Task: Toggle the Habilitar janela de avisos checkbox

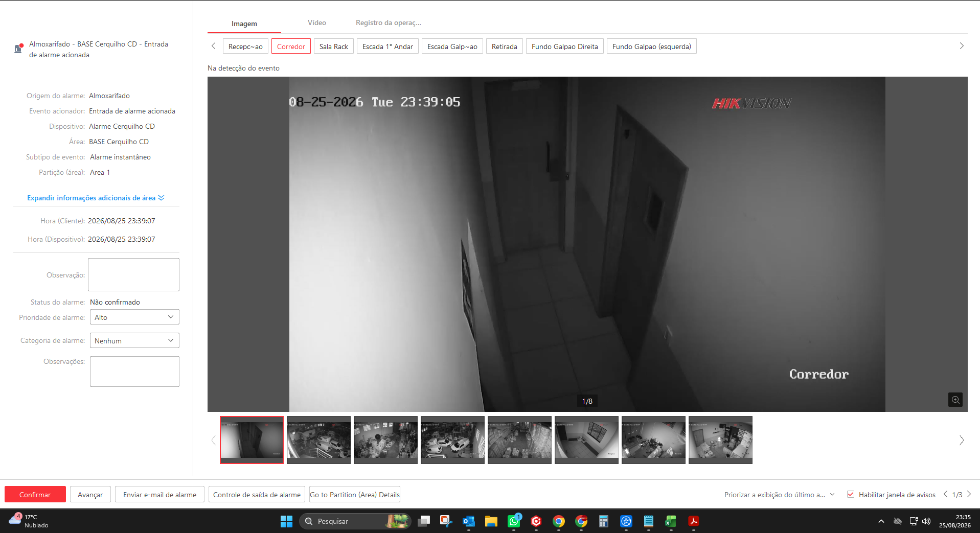Action: [851, 494]
